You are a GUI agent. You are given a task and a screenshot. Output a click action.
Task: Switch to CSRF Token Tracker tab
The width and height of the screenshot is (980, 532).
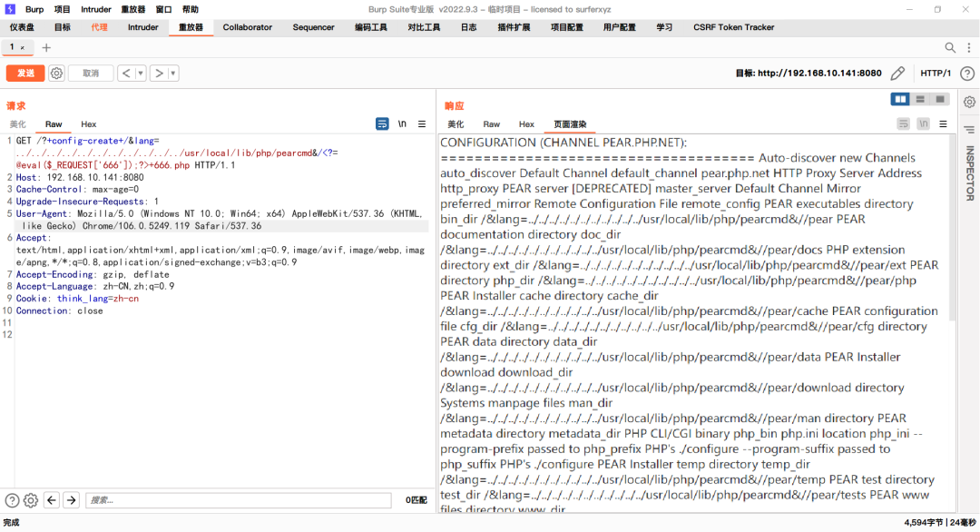[734, 27]
